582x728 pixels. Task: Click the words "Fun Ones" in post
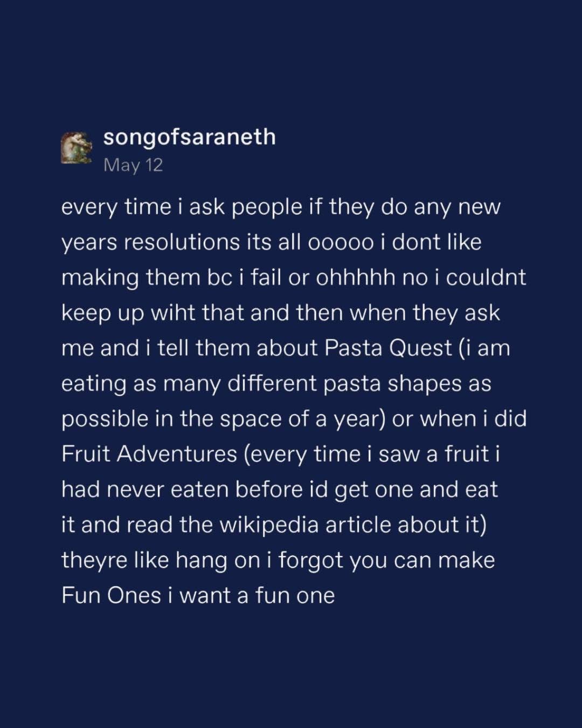pos(111,595)
